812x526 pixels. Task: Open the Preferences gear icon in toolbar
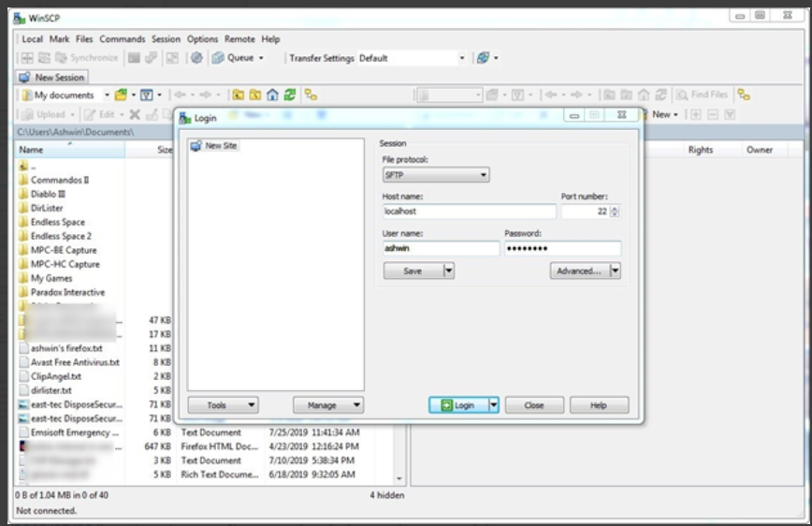click(x=196, y=57)
